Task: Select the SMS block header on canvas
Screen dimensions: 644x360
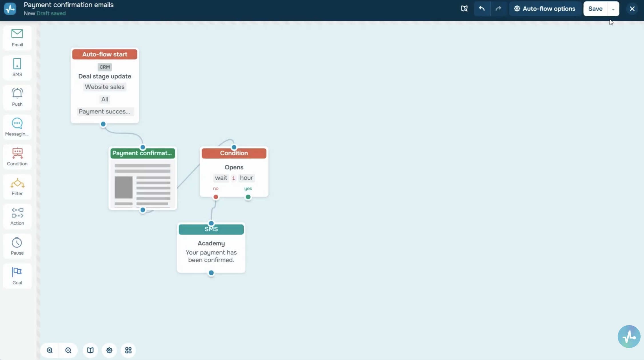Action: [211, 229]
